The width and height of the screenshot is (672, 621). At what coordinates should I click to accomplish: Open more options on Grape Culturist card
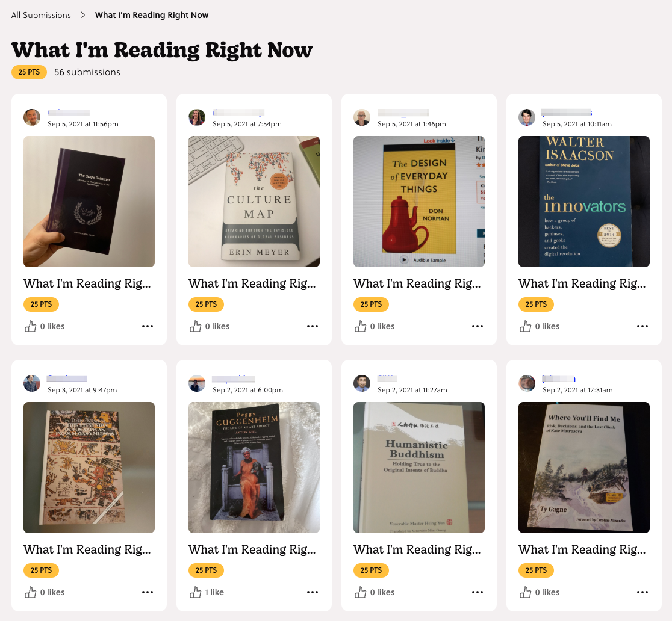[x=148, y=326]
